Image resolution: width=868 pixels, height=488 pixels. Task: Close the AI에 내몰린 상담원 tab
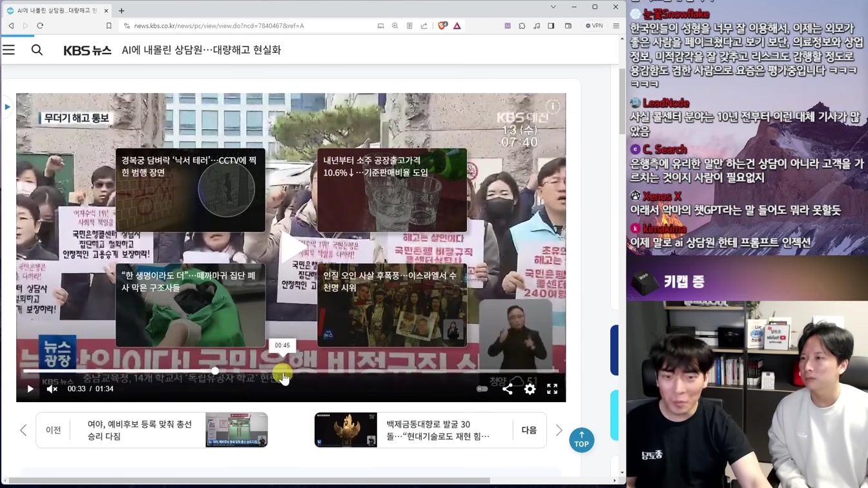coord(106,10)
